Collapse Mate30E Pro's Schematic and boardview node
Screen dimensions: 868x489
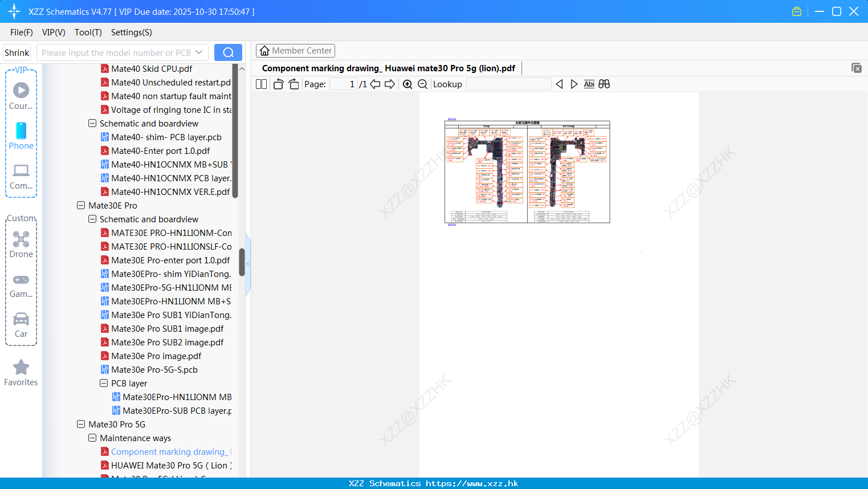tap(92, 219)
